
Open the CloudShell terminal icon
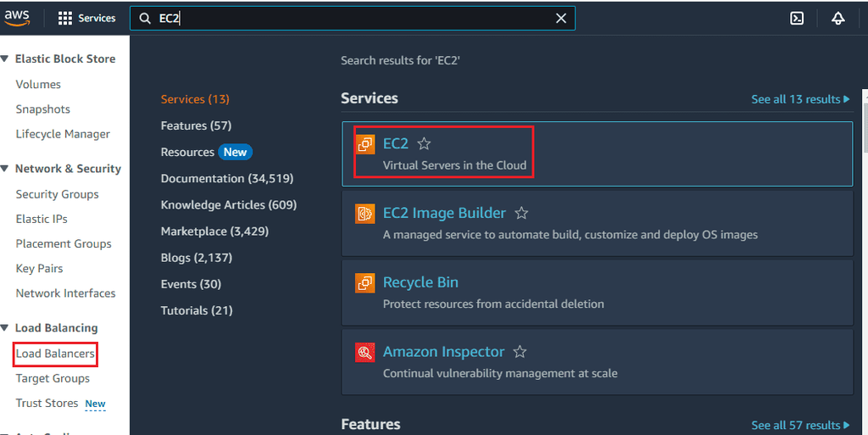pos(797,18)
